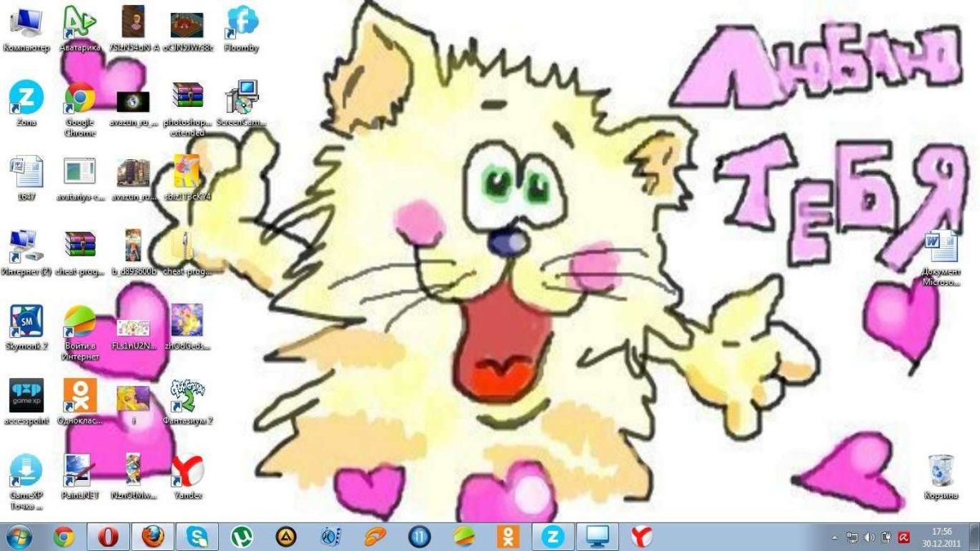980x551 pixels.
Task: Show hidden system tray icons
Action: point(835,537)
